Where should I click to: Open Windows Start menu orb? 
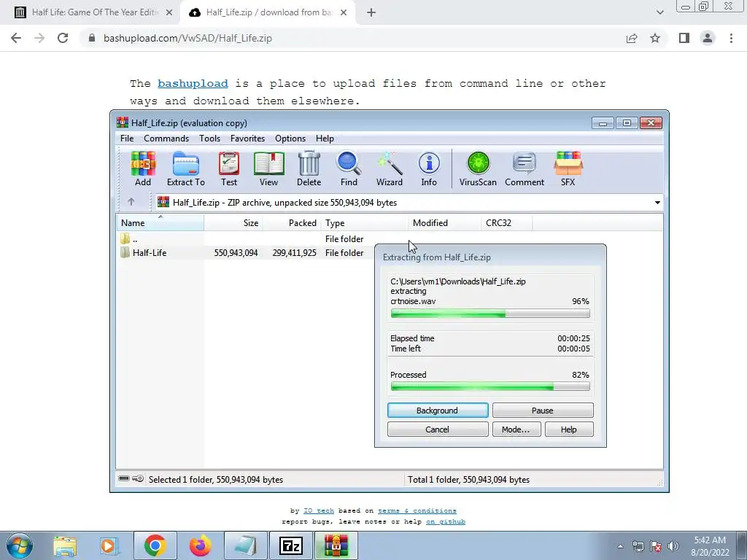pos(20,545)
